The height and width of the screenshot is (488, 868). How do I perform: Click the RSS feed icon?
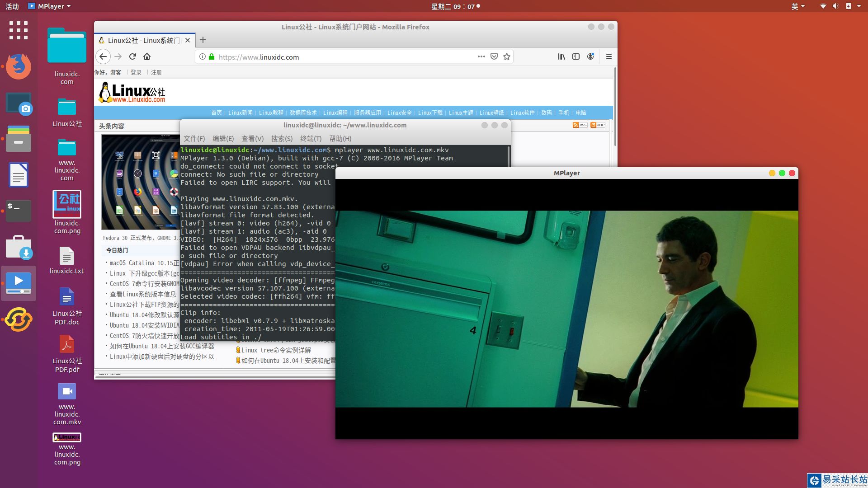pyautogui.click(x=580, y=125)
